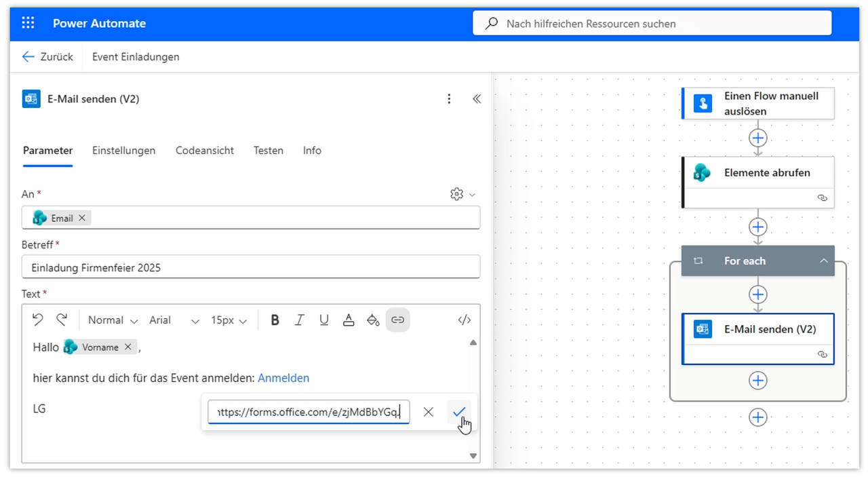Redo the last text edit
This screenshot has width=868, height=477.
coord(62,320)
